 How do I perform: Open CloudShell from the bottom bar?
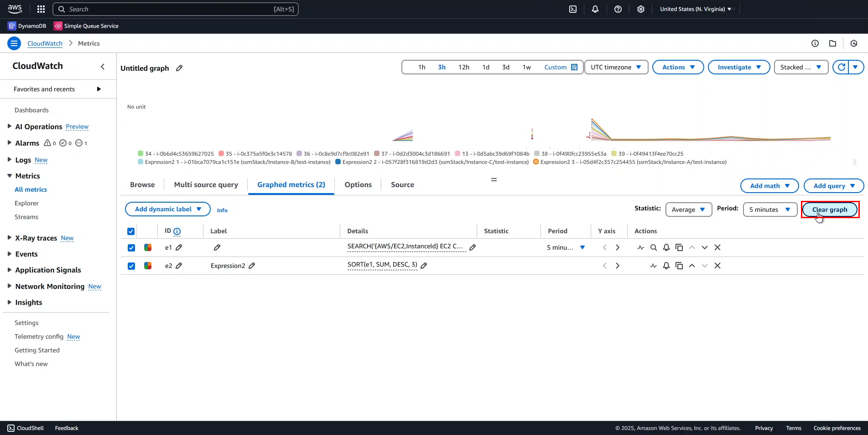pyautogui.click(x=26, y=428)
